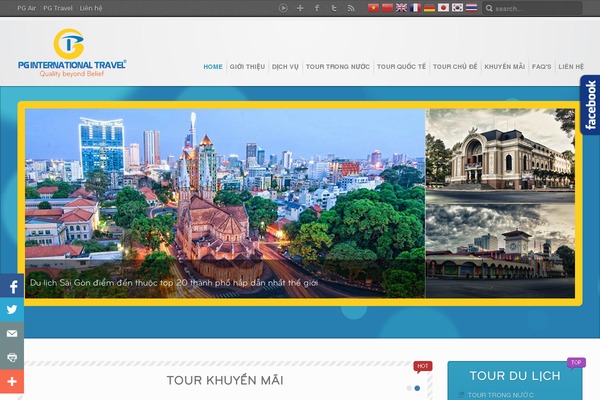Click the PG International Travel logo
This screenshot has height=400, width=600.
(x=72, y=53)
